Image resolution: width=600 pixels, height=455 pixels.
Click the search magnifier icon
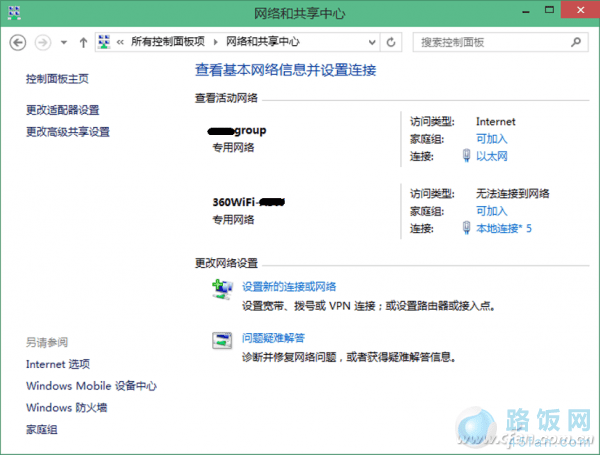pyautogui.click(x=576, y=42)
